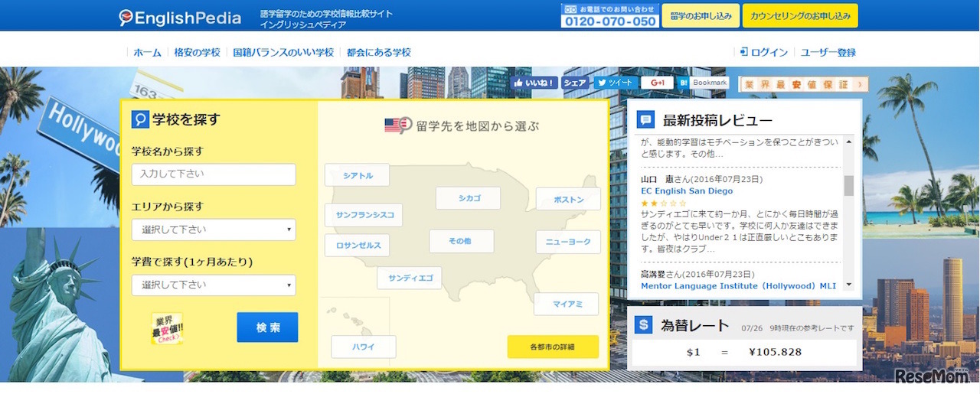Click the phone number 0120-070-050 banner
The height and width of the screenshot is (394, 980).
pyautogui.click(x=609, y=15)
